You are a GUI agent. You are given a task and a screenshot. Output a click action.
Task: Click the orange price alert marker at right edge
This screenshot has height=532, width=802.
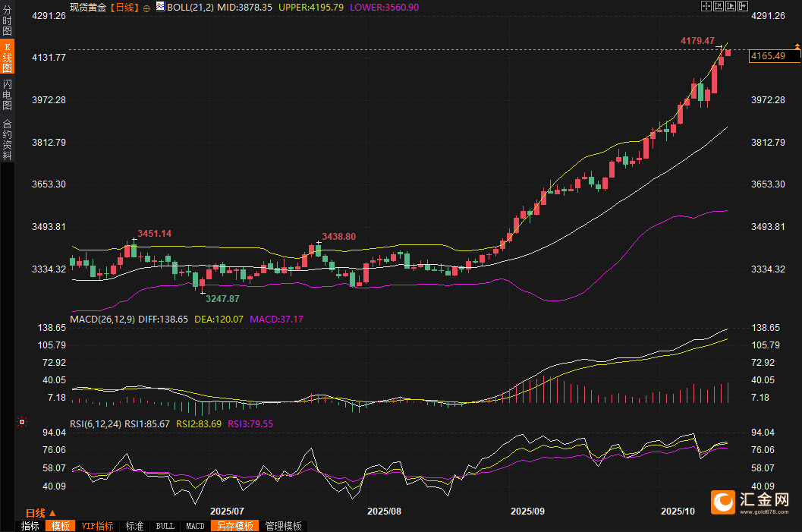coord(797,48)
